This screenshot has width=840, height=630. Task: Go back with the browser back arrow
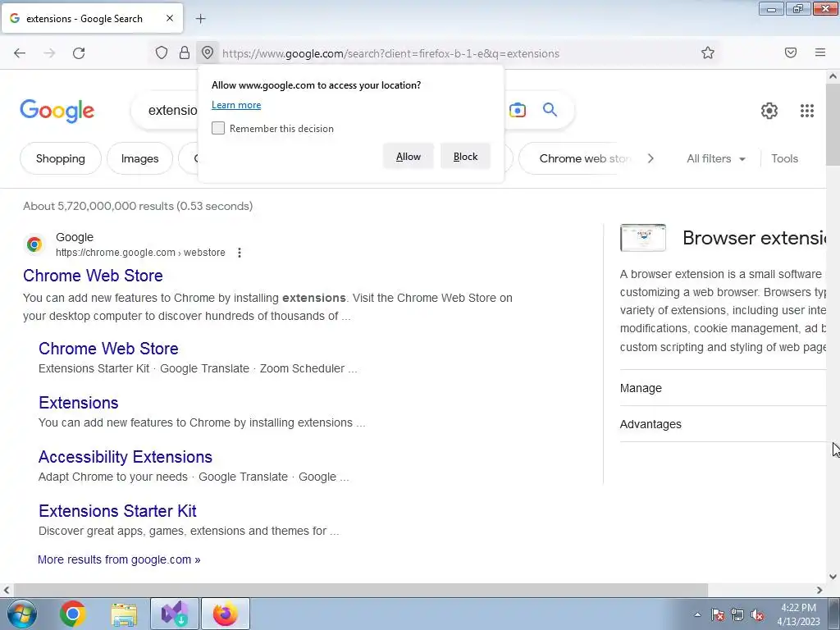pos(20,53)
